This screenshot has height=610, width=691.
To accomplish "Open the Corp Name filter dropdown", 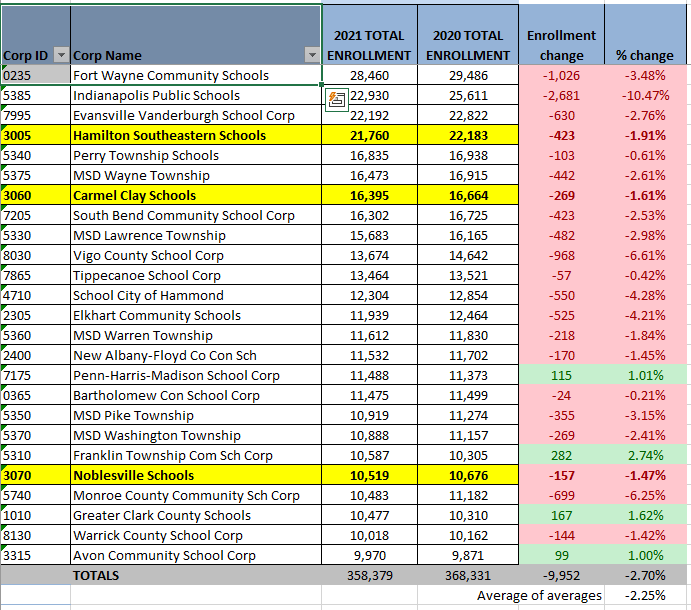I will tap(312, 55).
